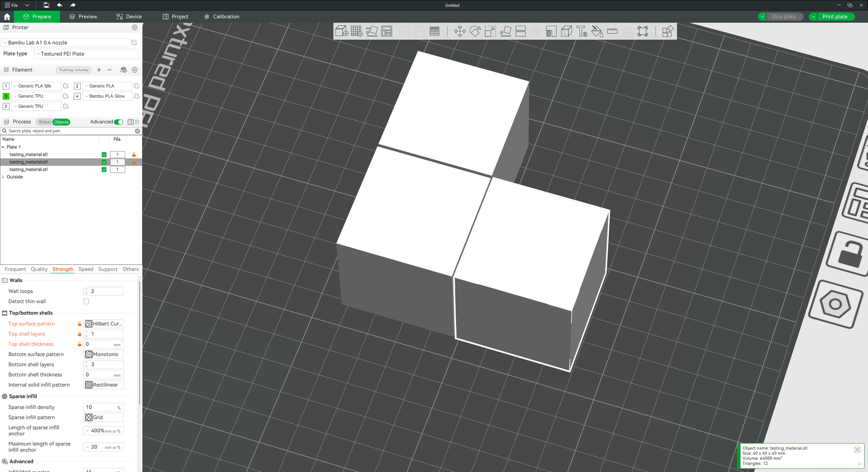Open the Sparse infill pattern dropdown

coord(103,417)
